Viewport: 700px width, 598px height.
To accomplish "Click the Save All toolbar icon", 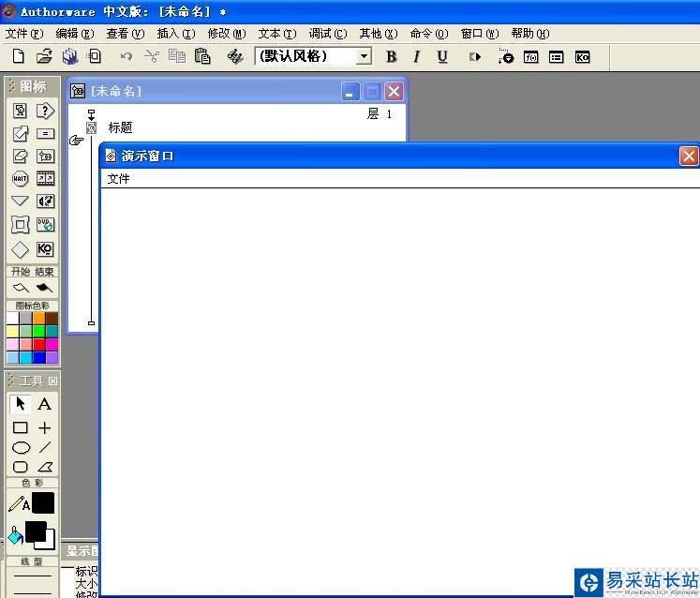I will (69, 57).
